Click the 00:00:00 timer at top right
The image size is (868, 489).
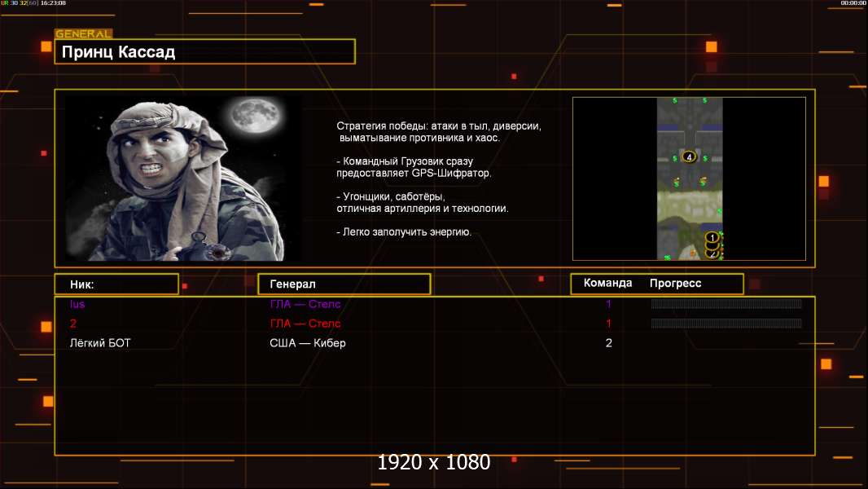[x=853, y=3]
